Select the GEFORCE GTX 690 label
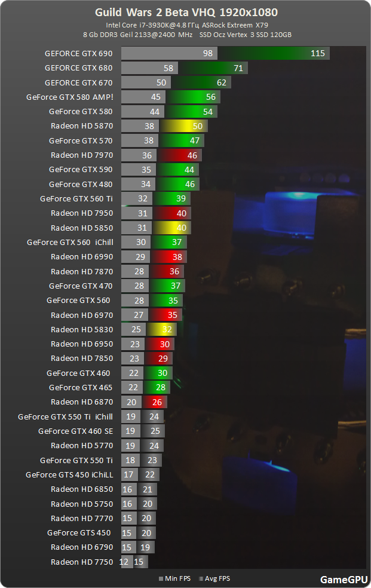371x588 pixels. [x=78, y=54]
